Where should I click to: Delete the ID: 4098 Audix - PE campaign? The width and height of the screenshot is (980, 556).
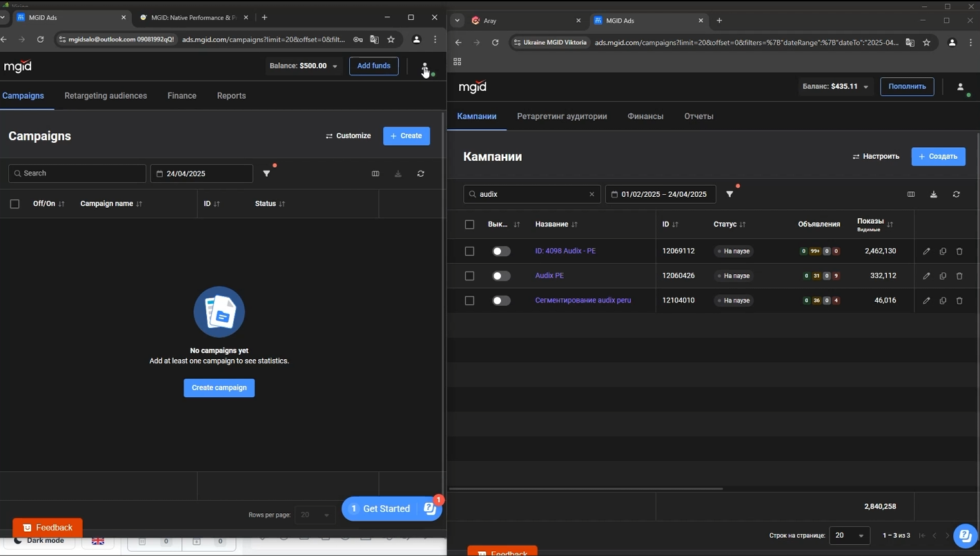pos(959,251)
